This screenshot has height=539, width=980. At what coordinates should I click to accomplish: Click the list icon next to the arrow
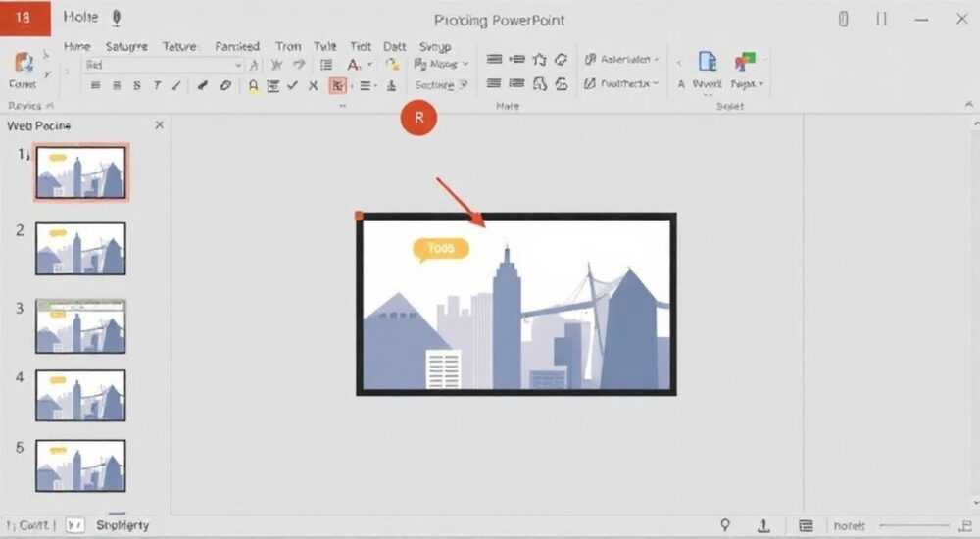coord(326,65)
